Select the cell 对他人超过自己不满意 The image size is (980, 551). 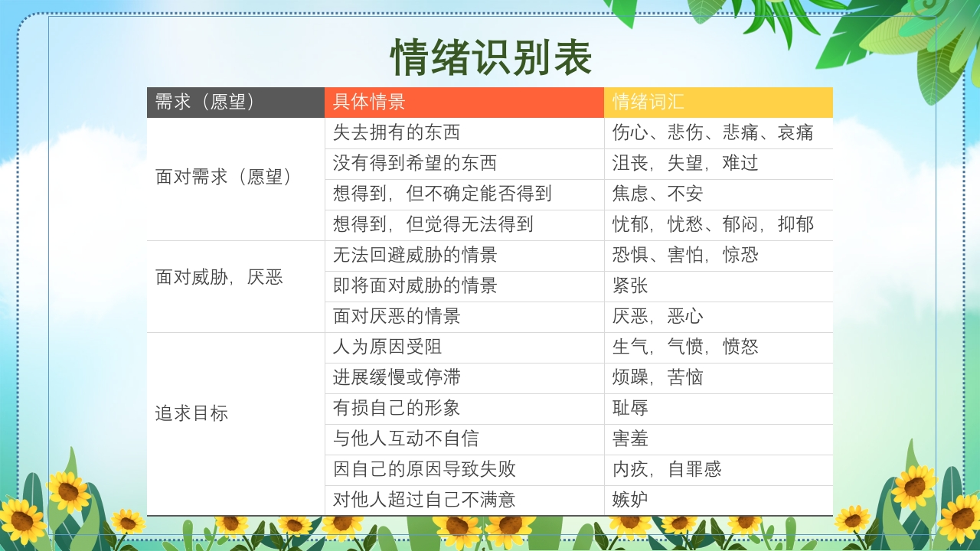pyautogui.click(x=464, y=500)
